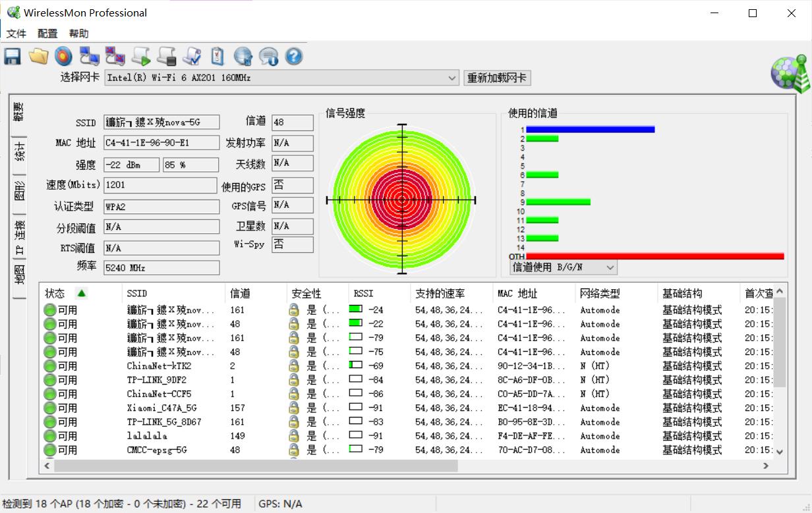Click the globe map toolbar icon
The height and width of the screenshot is (513, 812).
pyautogui.click(x=243, y=57)
